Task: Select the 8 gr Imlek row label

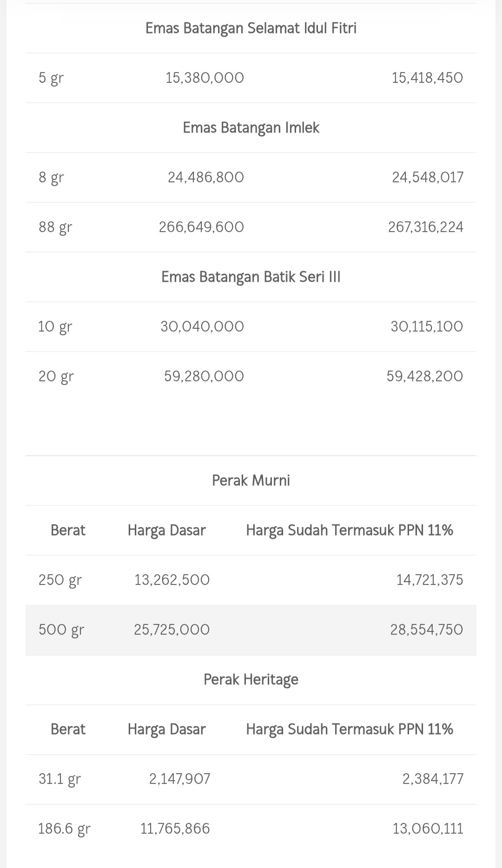Action: [x=51, y=177]
